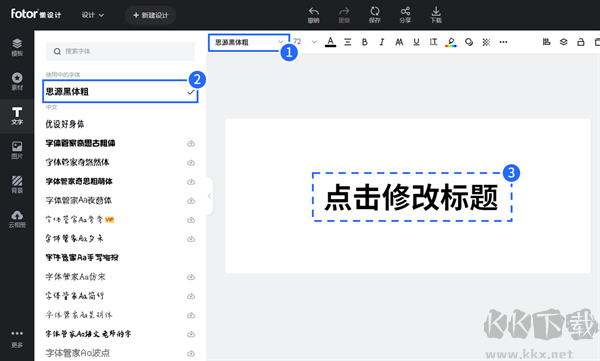Click the redo arrow in top bar
This screenshot has height=361, width=600.
click(344, 15)
